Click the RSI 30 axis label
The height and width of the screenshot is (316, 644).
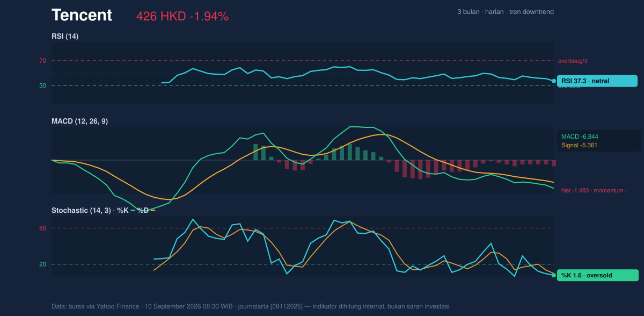[x=42, y=85]
